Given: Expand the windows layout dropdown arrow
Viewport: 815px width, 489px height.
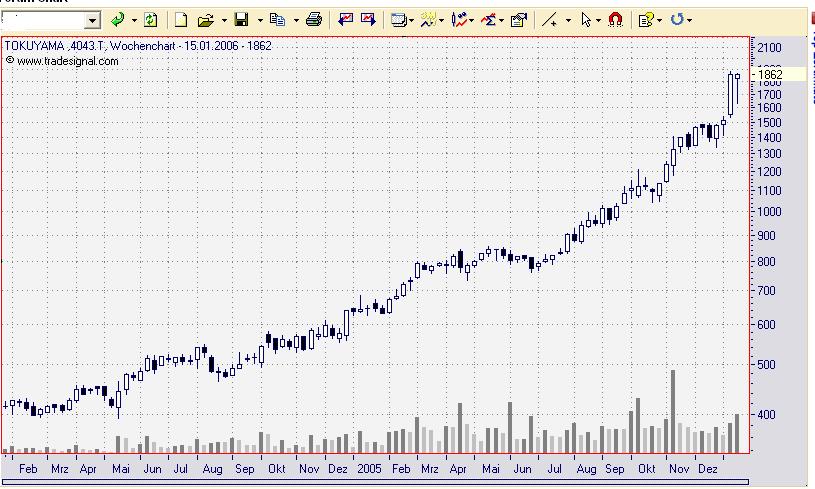Looking at the screenshot, I should 411,21.
